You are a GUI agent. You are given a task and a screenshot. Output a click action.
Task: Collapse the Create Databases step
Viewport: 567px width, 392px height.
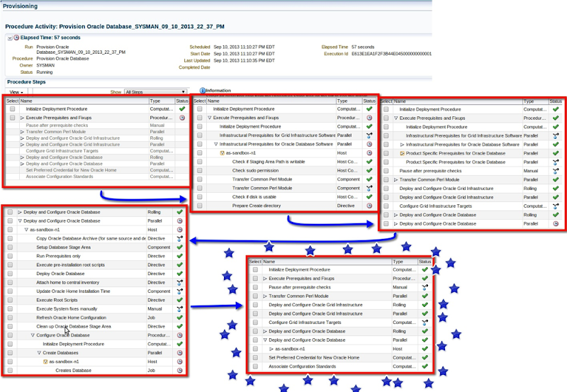(x=39, y=353)
